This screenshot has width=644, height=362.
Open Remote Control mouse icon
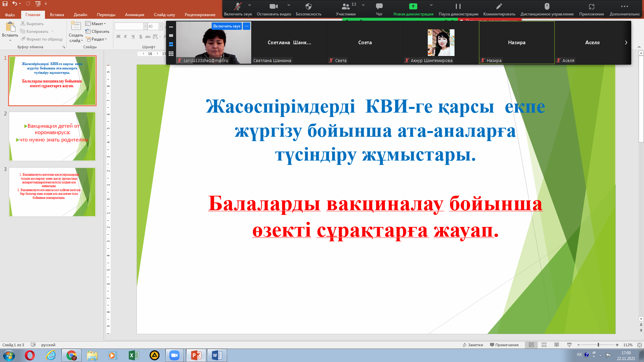[547, 6]
